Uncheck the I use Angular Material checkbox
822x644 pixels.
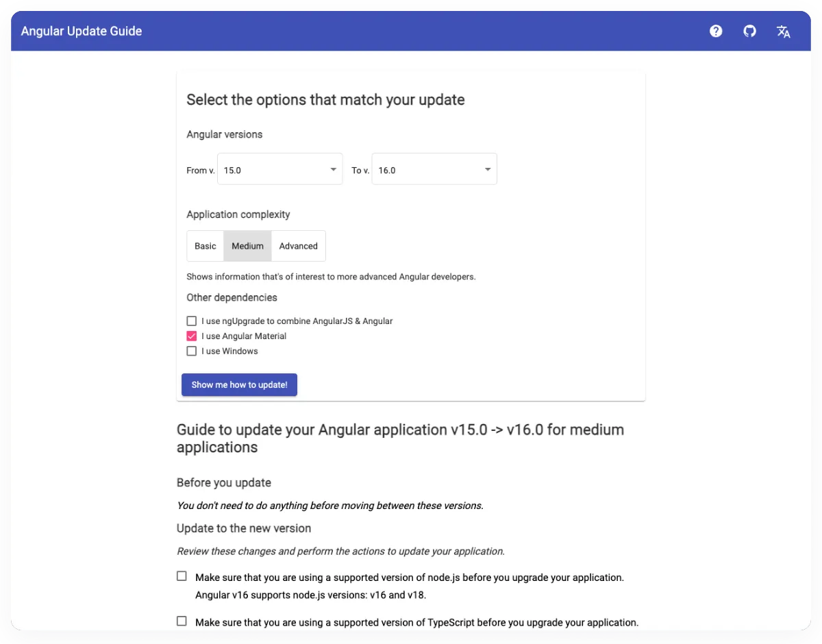[x=192, y=336]
